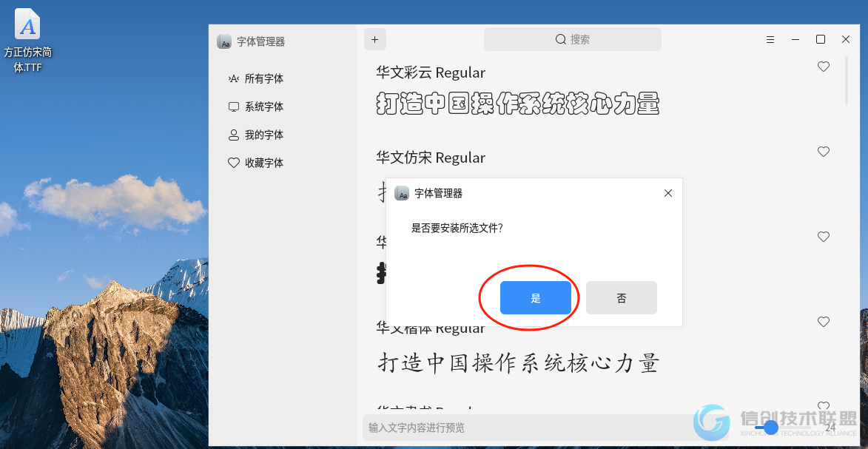The height and width of the screenshot is (449, 868).
Task: Decline installation with the 否 button
Action: click(x=621, y=298)
